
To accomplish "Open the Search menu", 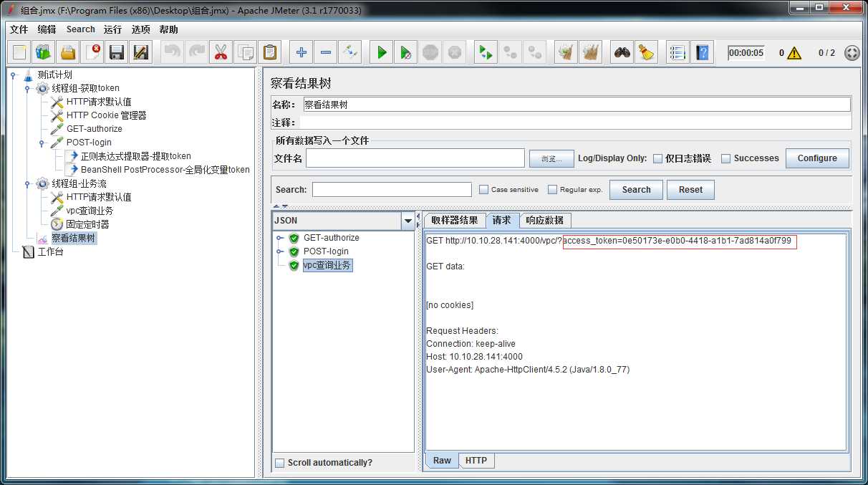I will (80, 29).
